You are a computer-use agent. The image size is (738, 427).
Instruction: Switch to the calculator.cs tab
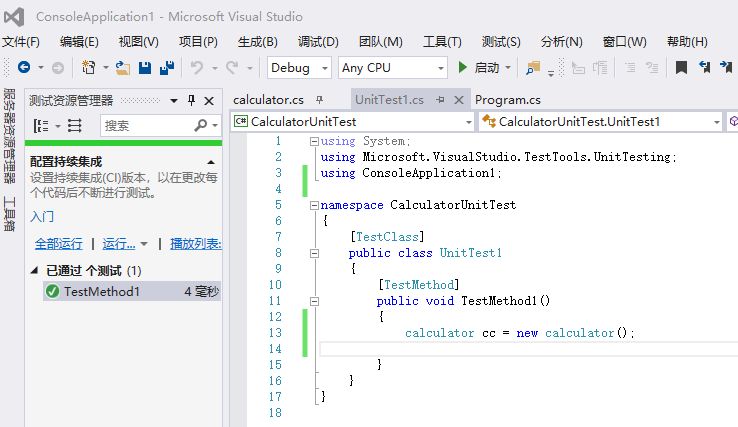click(x=268, y=100)
